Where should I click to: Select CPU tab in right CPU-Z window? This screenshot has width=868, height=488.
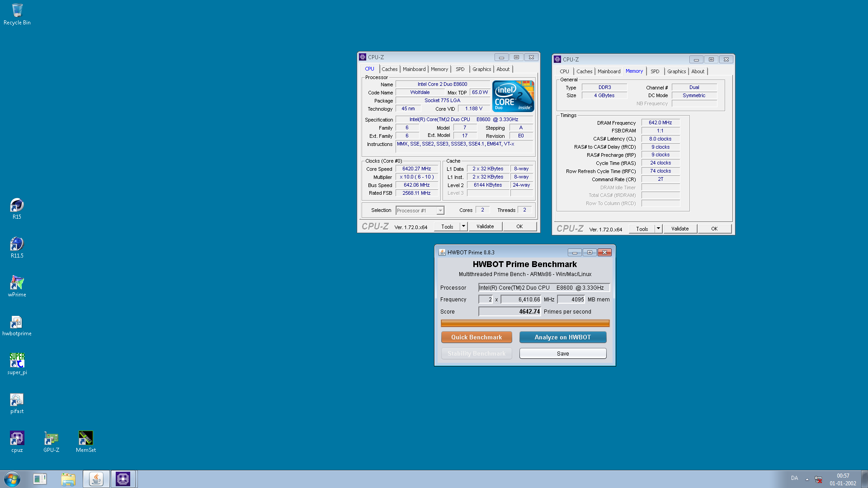[x=564, y=71]
